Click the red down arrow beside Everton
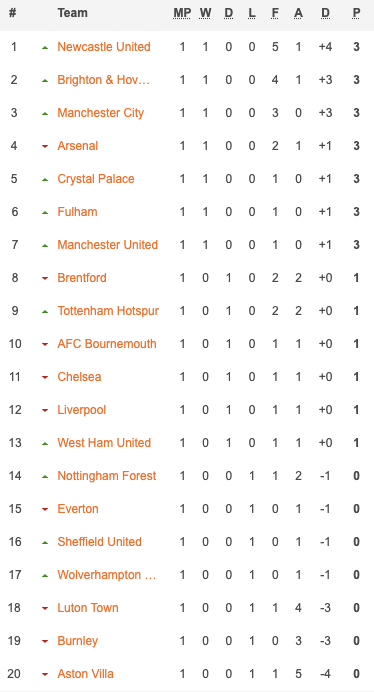Viewport: 374px width, 692px height. 45,509
